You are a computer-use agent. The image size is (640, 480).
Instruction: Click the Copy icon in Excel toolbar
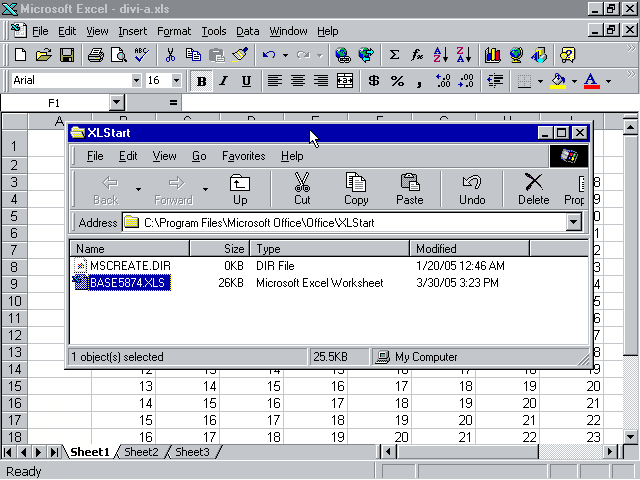pyautogui.click(x=193, y=55)
